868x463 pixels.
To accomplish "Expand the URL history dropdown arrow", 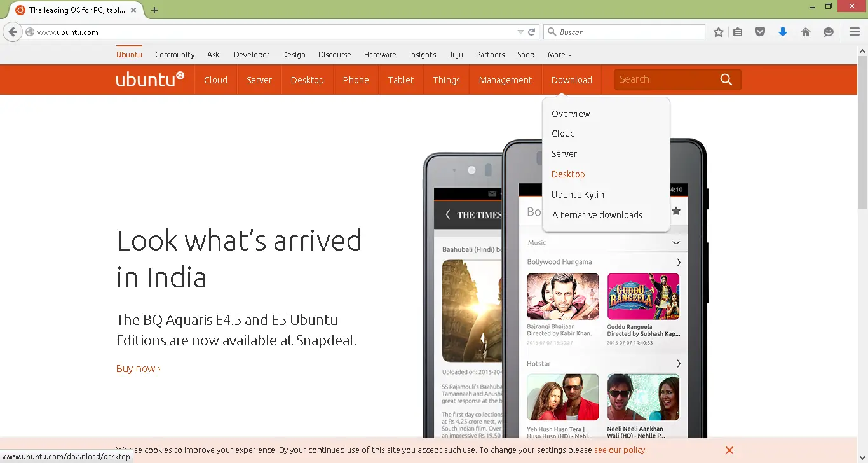I will pyautogui.click(x=520, y=32).
